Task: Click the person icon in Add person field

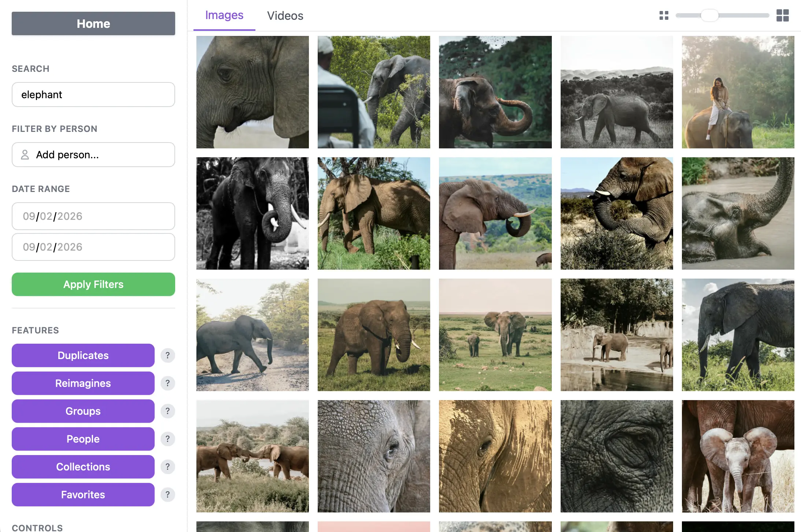Action: pos(25,155)
